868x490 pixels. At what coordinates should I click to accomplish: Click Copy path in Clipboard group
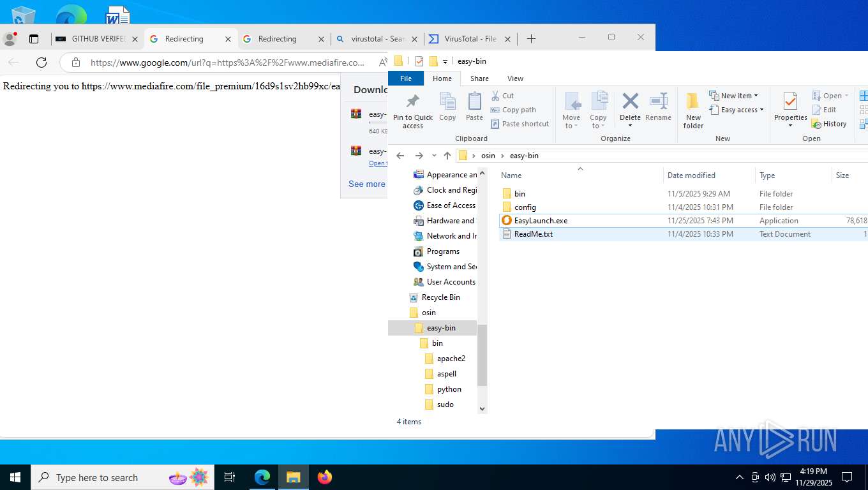coord(513,110)
